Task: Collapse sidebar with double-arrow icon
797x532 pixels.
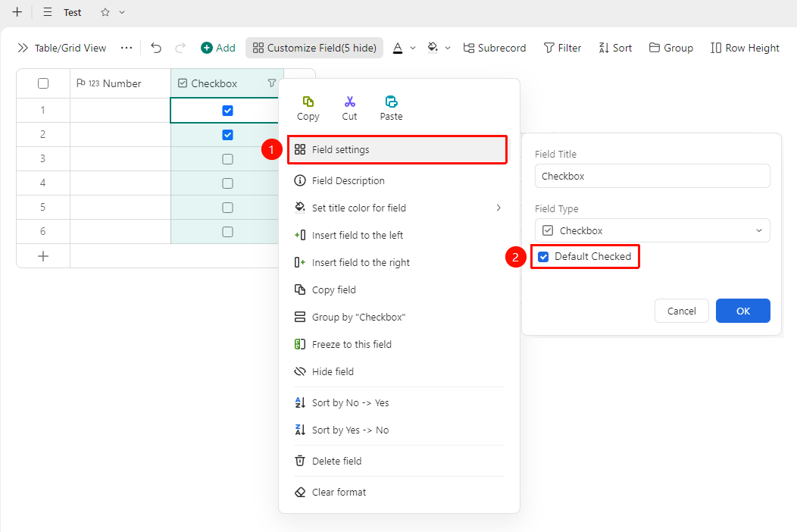Action: click(x=23, y=48)
